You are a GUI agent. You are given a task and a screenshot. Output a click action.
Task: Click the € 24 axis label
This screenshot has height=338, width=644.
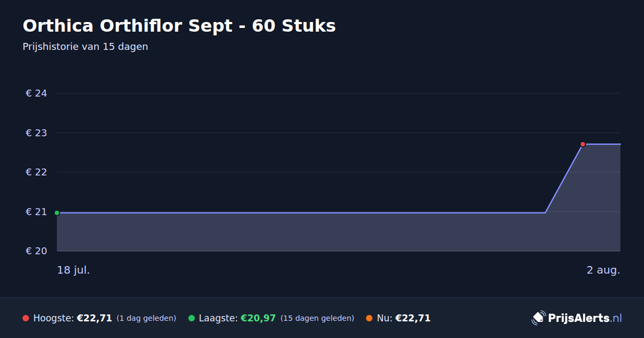pyautogui.click(x=36, y=93)
